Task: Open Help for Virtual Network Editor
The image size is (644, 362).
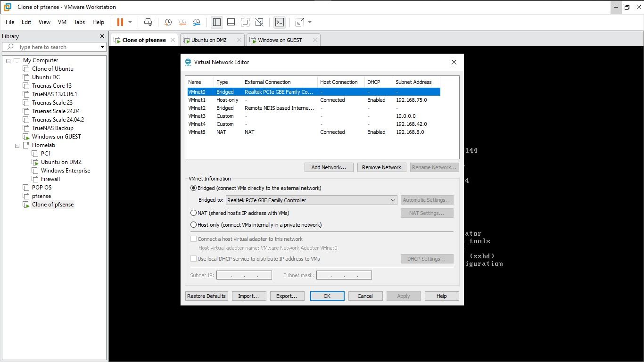Action: coord(442,296)
